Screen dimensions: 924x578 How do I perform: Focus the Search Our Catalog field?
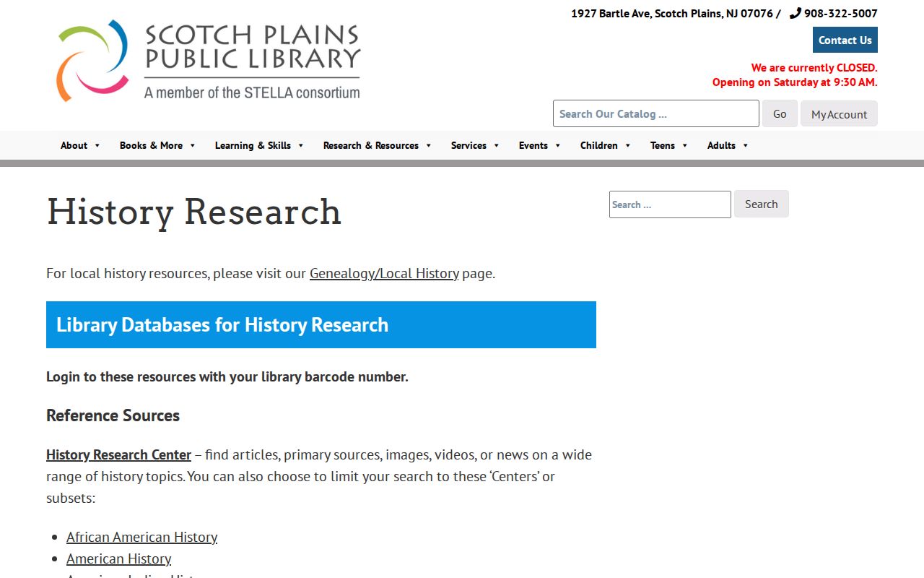[656, 113]
